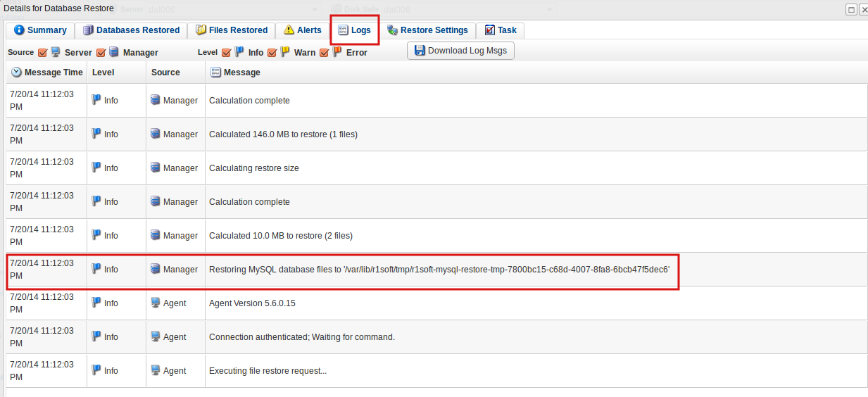This screenshot has width=868, height=397.
Task: Switch to the Databases Restored tab
Action: click(131, 30)
